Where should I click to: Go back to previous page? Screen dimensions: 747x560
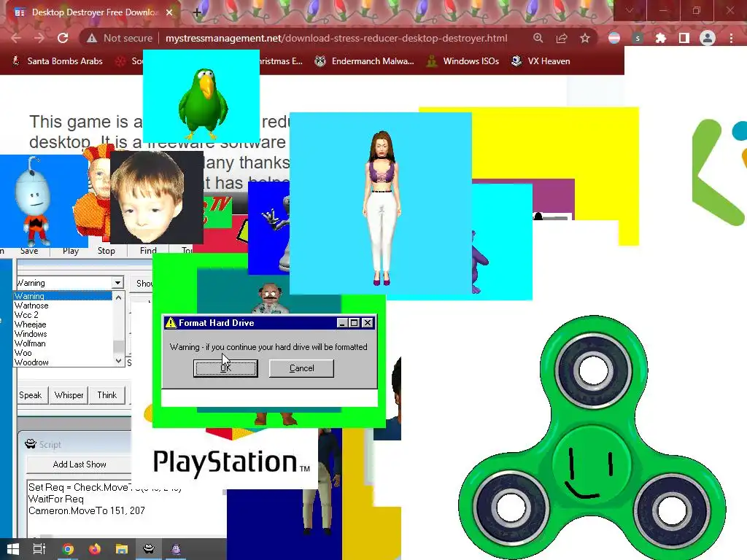click(x=16, y=38)
